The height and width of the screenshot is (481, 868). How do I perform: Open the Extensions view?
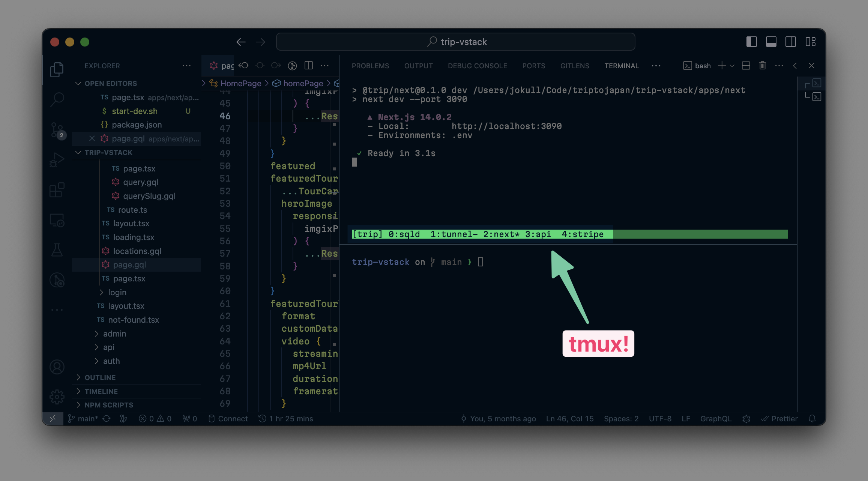(57, 190)
